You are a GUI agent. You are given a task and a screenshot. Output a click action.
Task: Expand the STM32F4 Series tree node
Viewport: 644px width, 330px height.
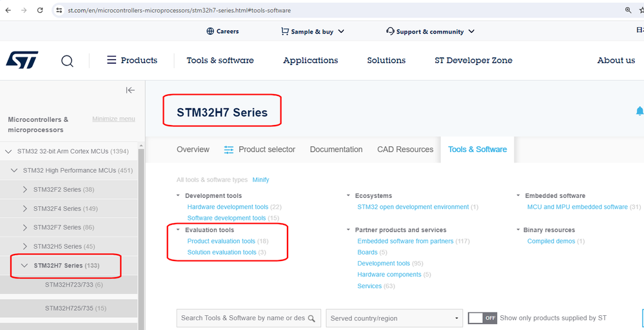coord(25,209)
